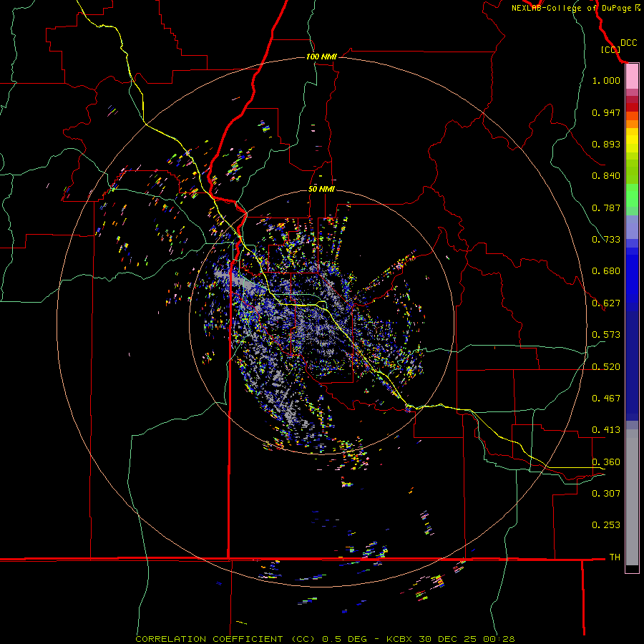Click the 0.360 color scale value

[606, 462]
